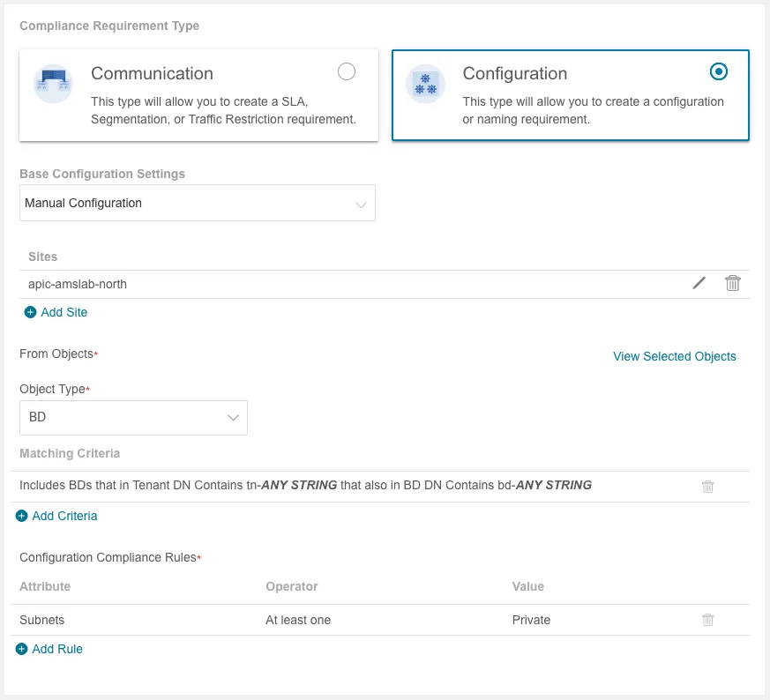
Task: Click the Add Rule link
Action: [x=57, y=649]
